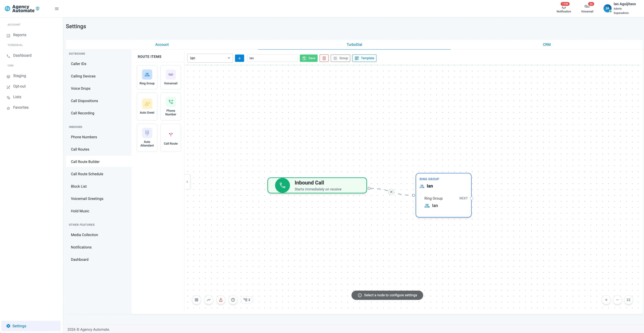Add the Voicemail route item
The height and width of the screenshot is (333, 644).
[x=171, y=77]
